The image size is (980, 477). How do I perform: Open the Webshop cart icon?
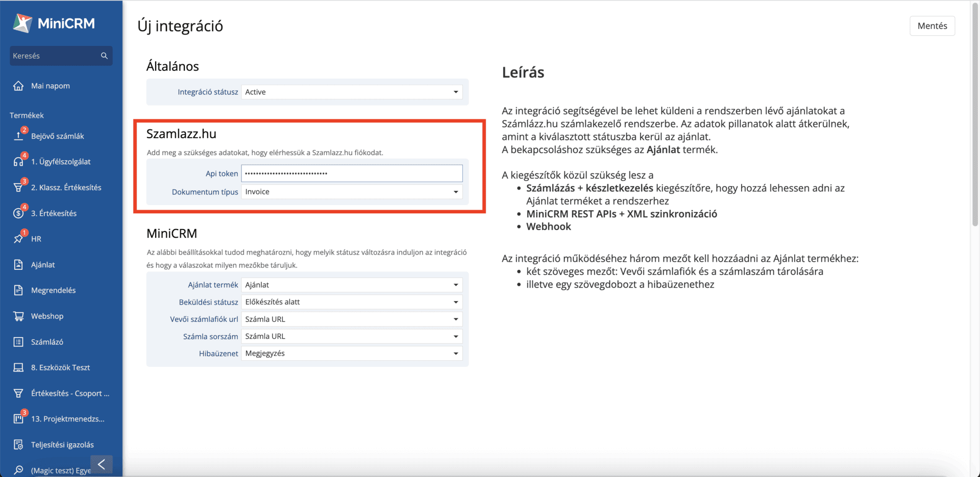(18, 316)
